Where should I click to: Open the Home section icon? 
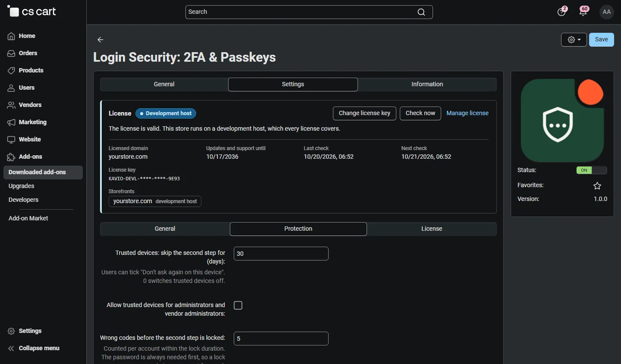pyautogui.click(x=11, y=36)
